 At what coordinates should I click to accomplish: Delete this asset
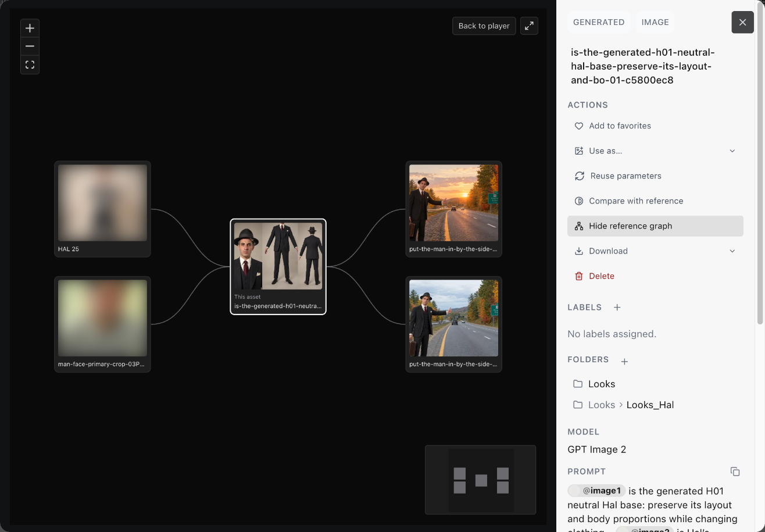[x=655, y=276]
